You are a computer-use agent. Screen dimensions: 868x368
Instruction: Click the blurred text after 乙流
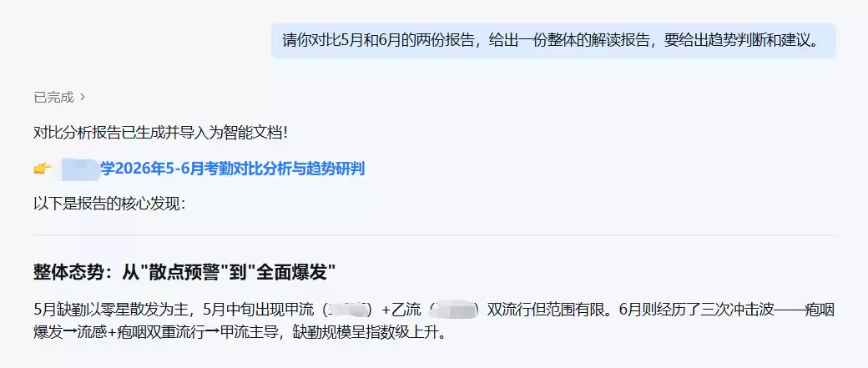454,310
